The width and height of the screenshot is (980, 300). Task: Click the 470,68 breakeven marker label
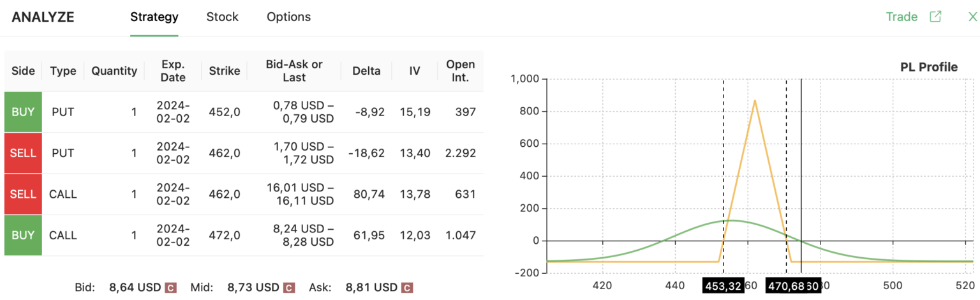[x=785, y=286]
